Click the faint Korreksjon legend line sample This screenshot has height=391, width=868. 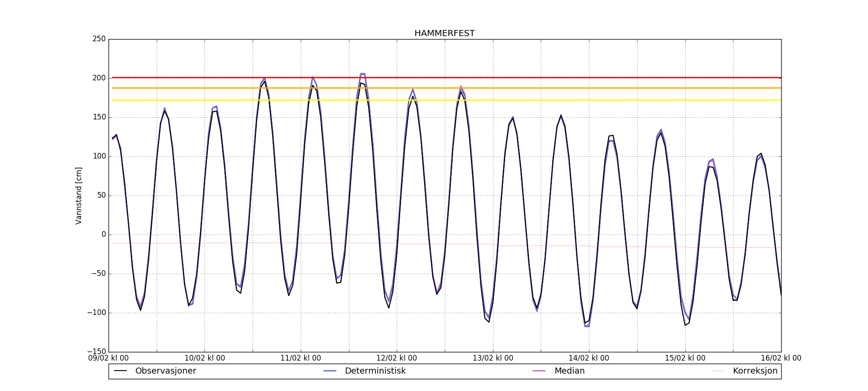pyautogui.click(x=718, y=371)
